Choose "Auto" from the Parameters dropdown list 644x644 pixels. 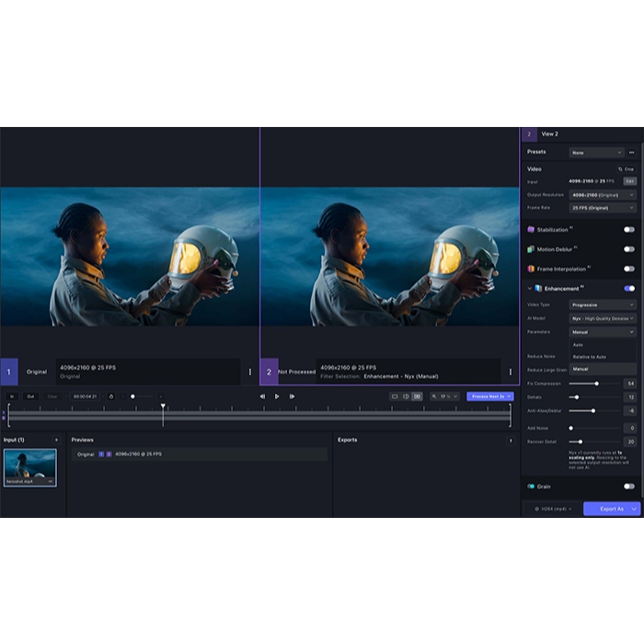tap(579, 344)
